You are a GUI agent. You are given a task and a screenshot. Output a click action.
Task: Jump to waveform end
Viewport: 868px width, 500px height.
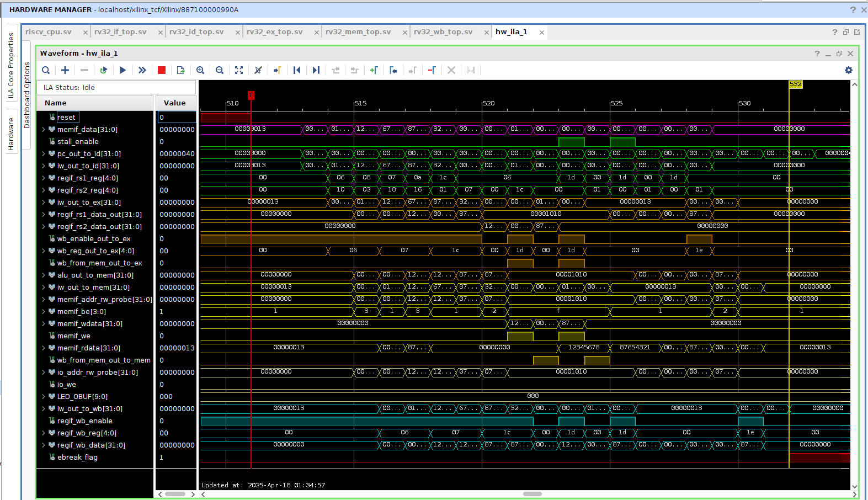coord(316,70)
